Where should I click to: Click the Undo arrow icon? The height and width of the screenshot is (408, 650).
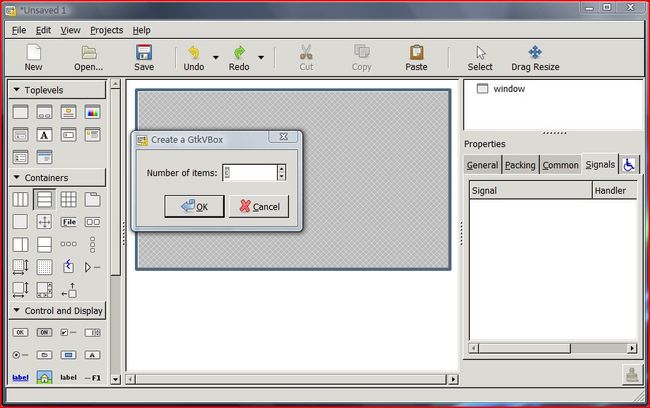point(194,53)
